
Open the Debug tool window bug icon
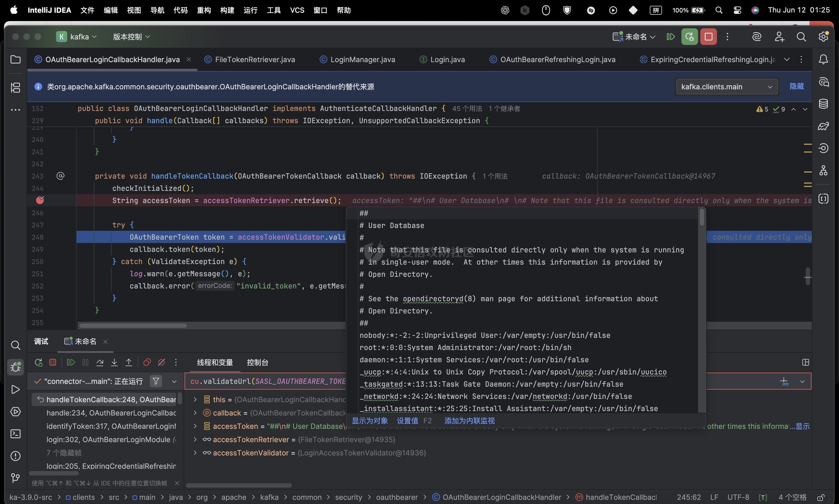tap(15, 367)
